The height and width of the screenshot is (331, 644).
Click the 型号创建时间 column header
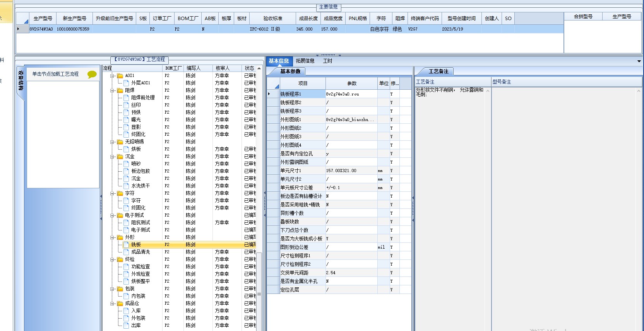tap(462, 18)
